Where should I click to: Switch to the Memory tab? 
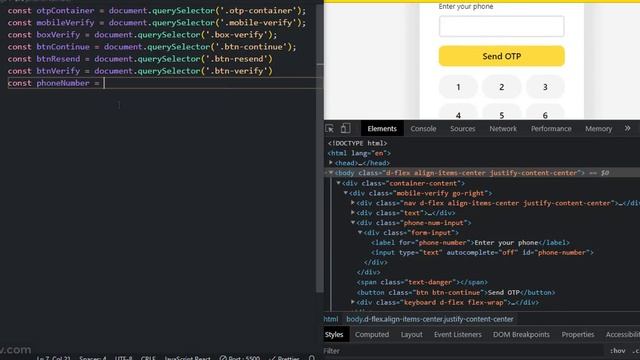(598, 129)
